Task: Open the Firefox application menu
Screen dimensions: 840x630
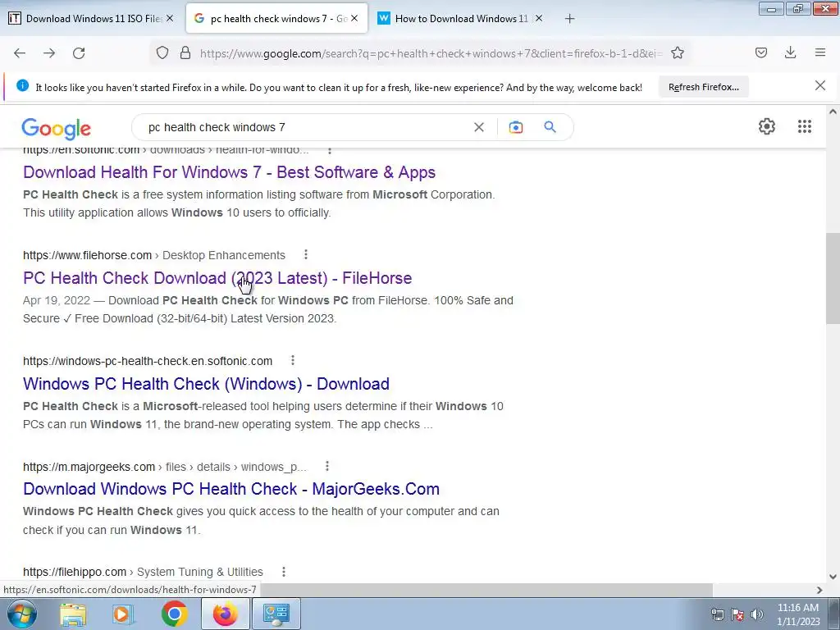Action: [820, 52]
